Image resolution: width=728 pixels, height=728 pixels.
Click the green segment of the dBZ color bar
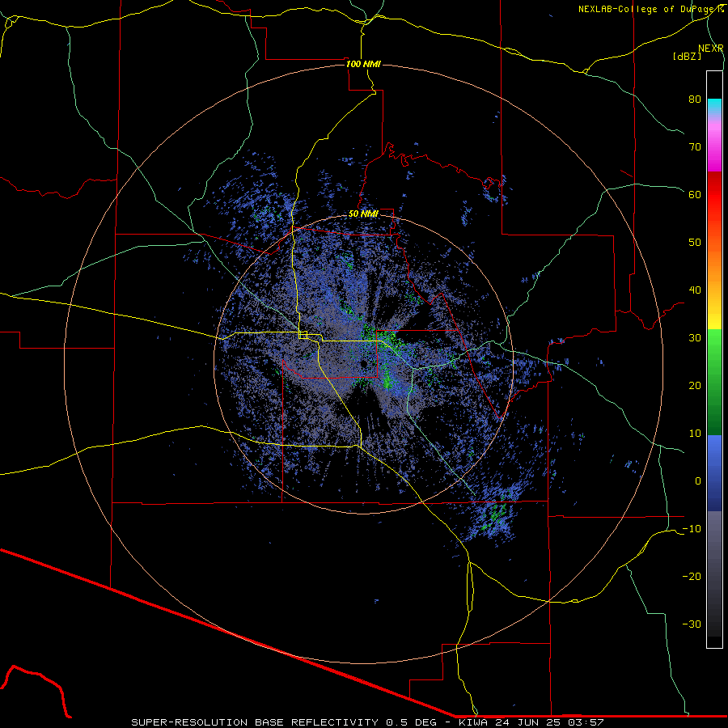[x=714, y=382]
